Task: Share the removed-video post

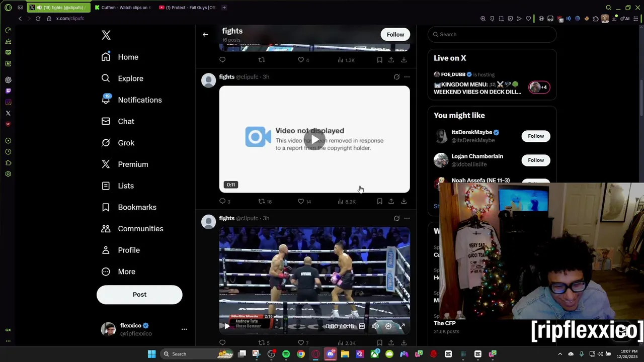Action: click(x=391, y=201)
